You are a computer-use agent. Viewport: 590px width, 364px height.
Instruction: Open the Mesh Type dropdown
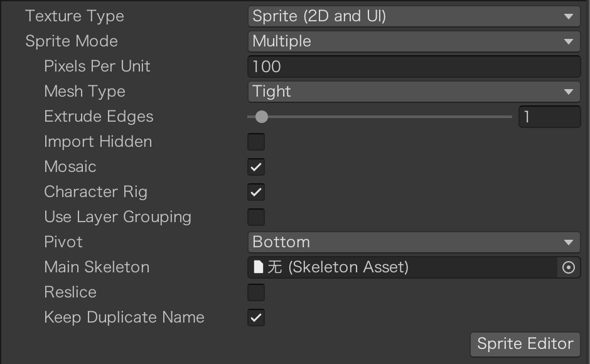[x=414, y=92]
